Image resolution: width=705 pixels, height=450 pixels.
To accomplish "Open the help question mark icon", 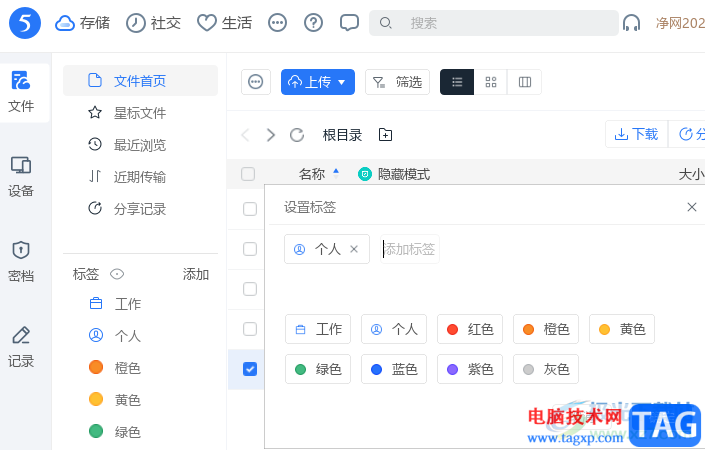I will point(313,22).
